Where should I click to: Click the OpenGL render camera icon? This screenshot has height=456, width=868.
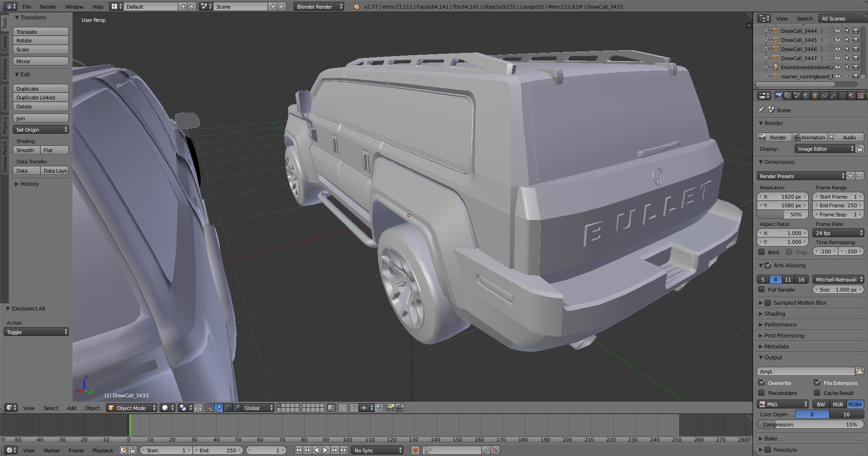click(x=390, y=408)
